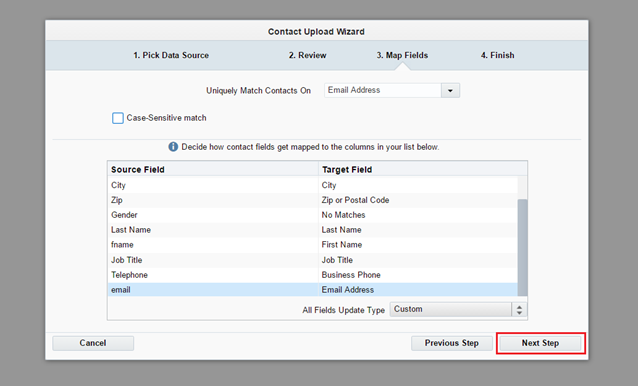The width and height of the screenshot is (638, 386).
Task: Click the Custom update type stepper arrows
Action: pyautogui.click(x=519, y=310)
